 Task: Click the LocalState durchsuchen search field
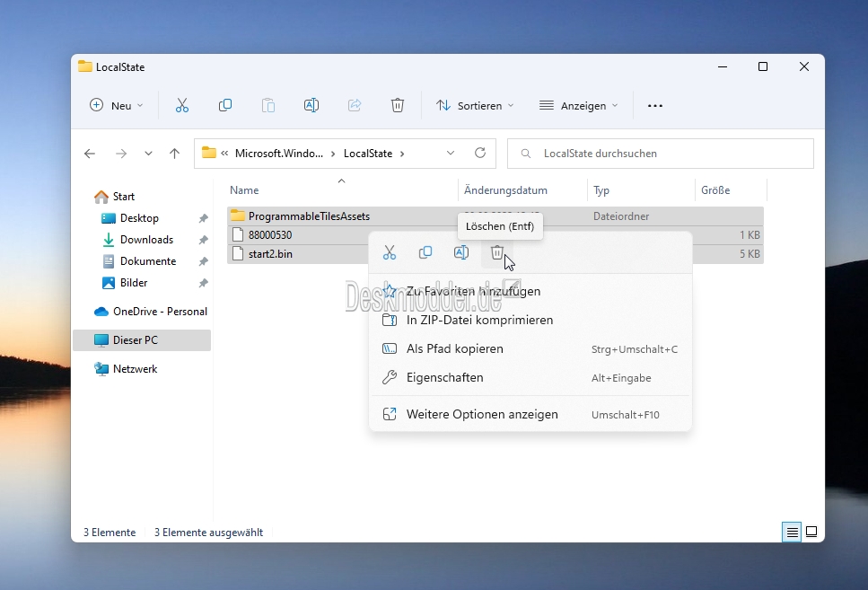point(661,154)
